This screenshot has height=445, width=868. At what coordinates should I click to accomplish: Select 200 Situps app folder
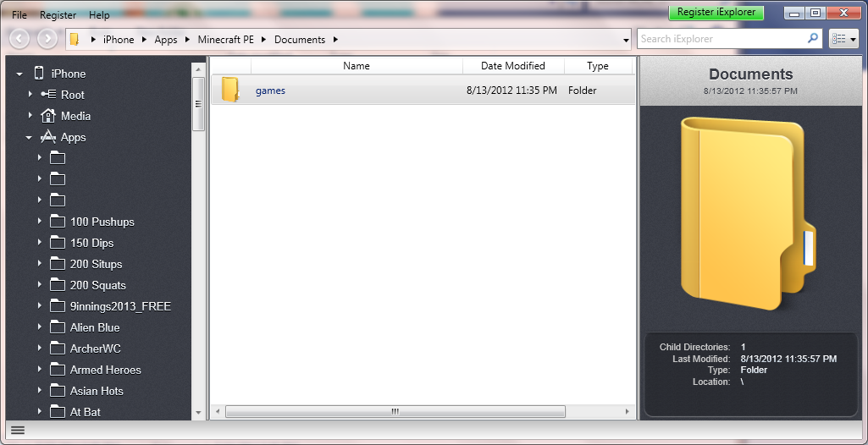tap(97, 264)
